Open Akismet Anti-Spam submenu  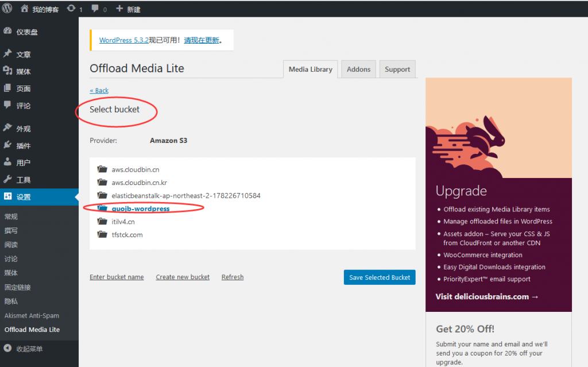tap(32, 315)
